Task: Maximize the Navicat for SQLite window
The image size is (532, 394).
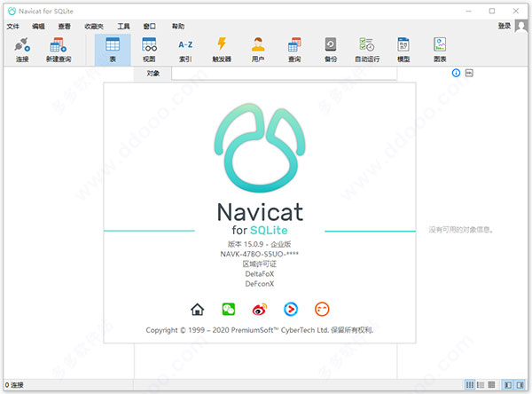Action: (492, 11)
